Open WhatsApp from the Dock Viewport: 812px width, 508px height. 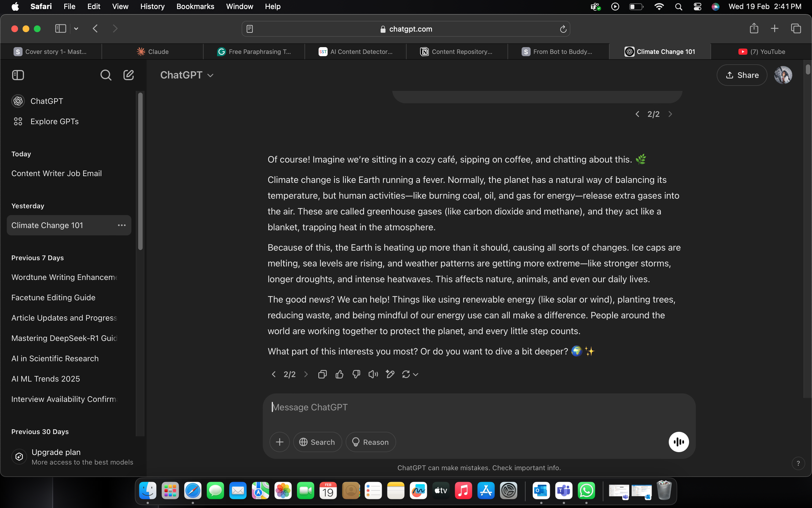[586, 491]
